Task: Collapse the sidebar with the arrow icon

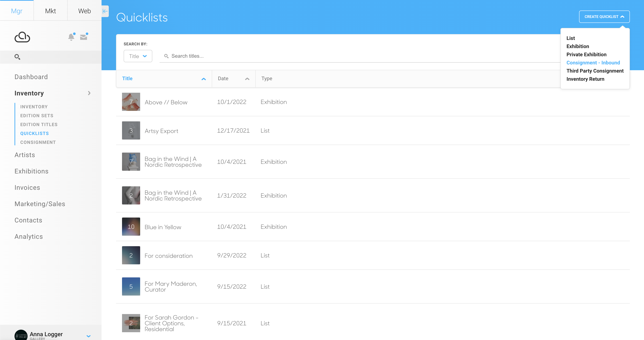Action: point(105,11)
